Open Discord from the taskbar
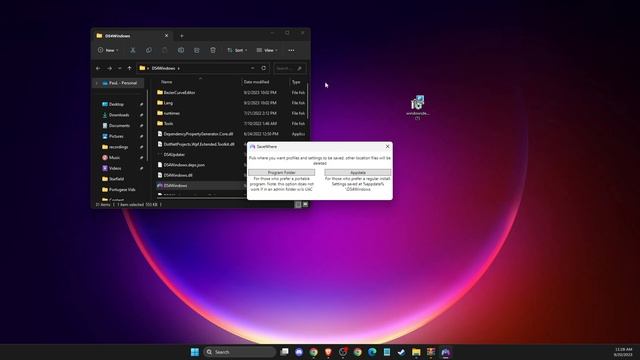This screenshot has width=640, height=360. pyautogui.click(x=299, y=352)
